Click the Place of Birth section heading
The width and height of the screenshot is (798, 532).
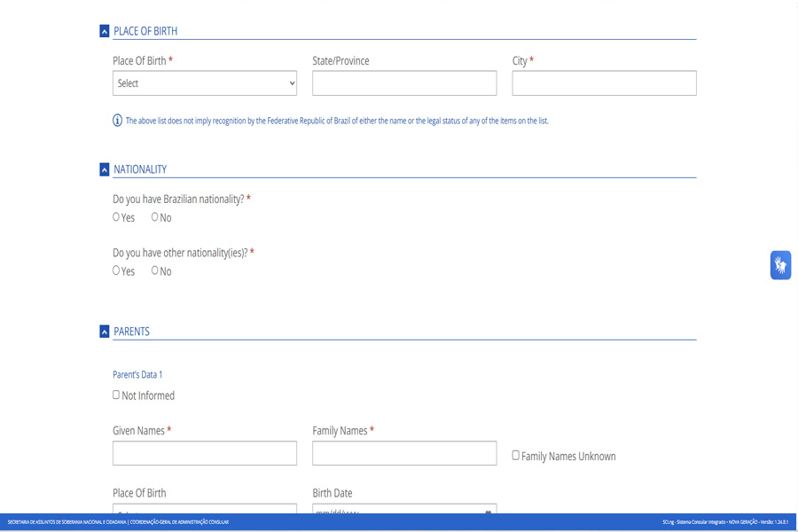(x=145, y=32)
